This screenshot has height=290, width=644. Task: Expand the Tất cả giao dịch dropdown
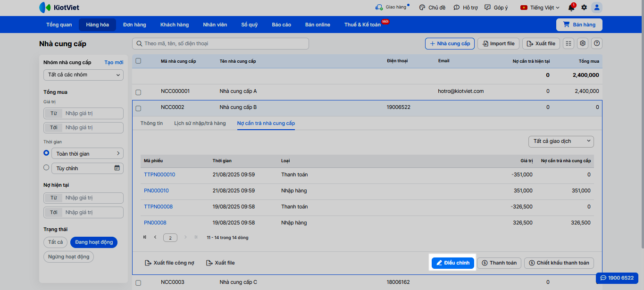pos(561,141)
